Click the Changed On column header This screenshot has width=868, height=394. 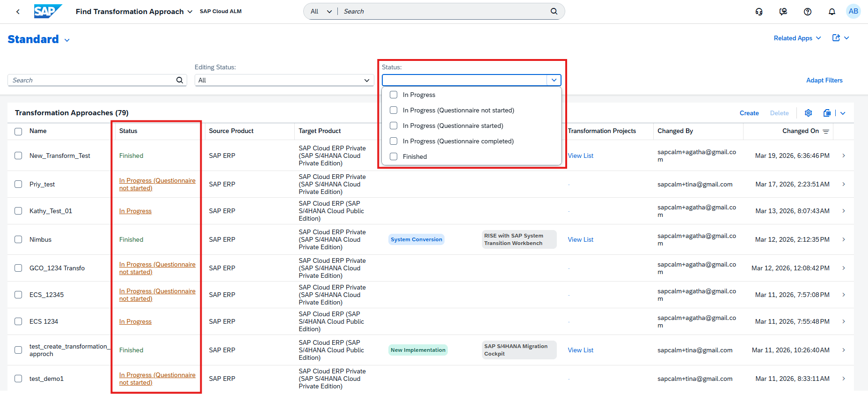(800, 131)
